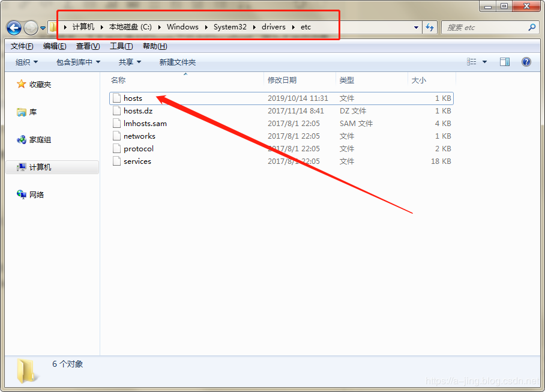Open the 文件(F) menu
545x392 pixels.
click(22, 46)
